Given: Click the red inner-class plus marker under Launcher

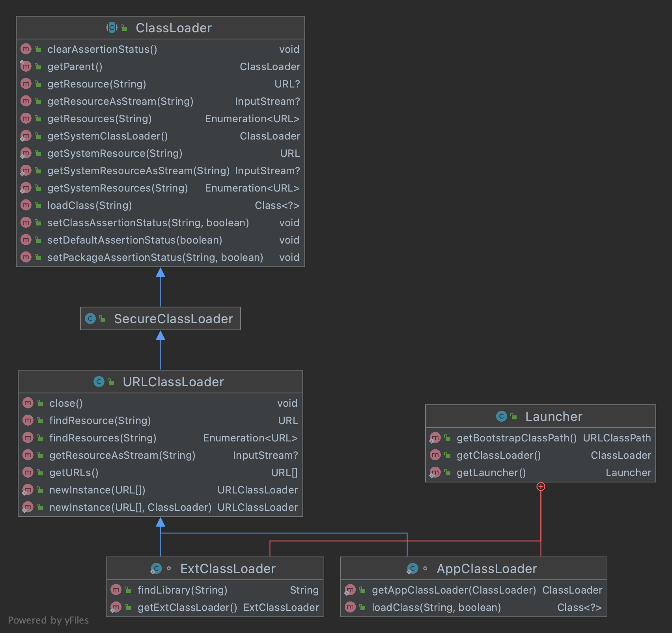Looking at the screenshot, I should [541, 487].
